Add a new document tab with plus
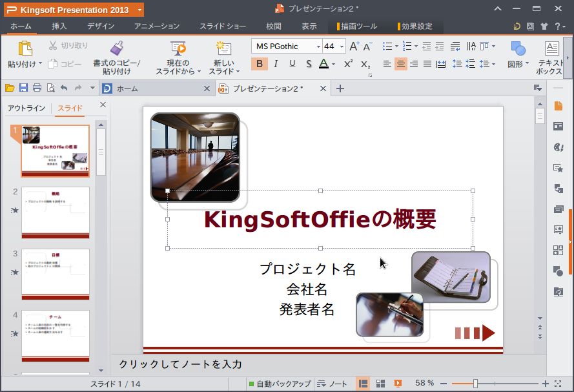 (x=340, y=88)
